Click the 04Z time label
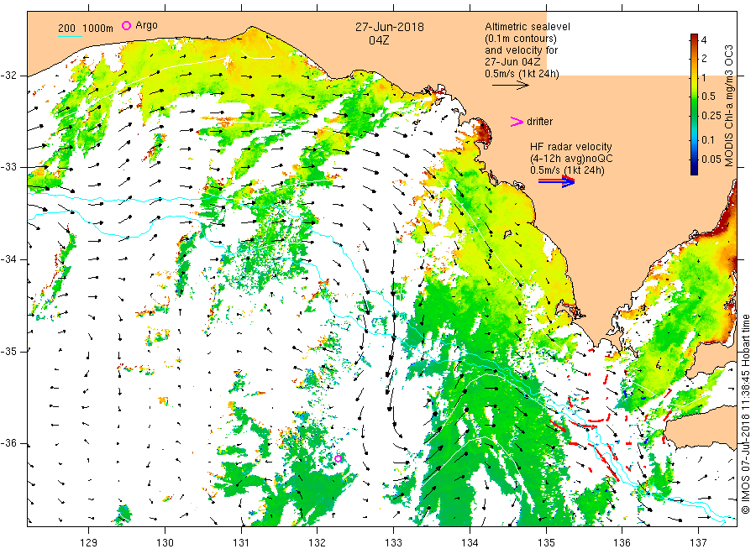The image size is (756, 554). (x=379, y=40)
